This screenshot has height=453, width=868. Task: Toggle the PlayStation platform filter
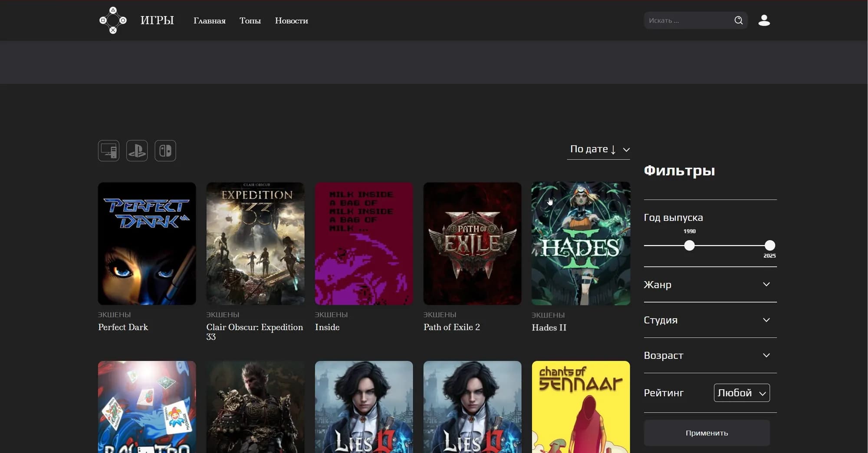[137, 151]
